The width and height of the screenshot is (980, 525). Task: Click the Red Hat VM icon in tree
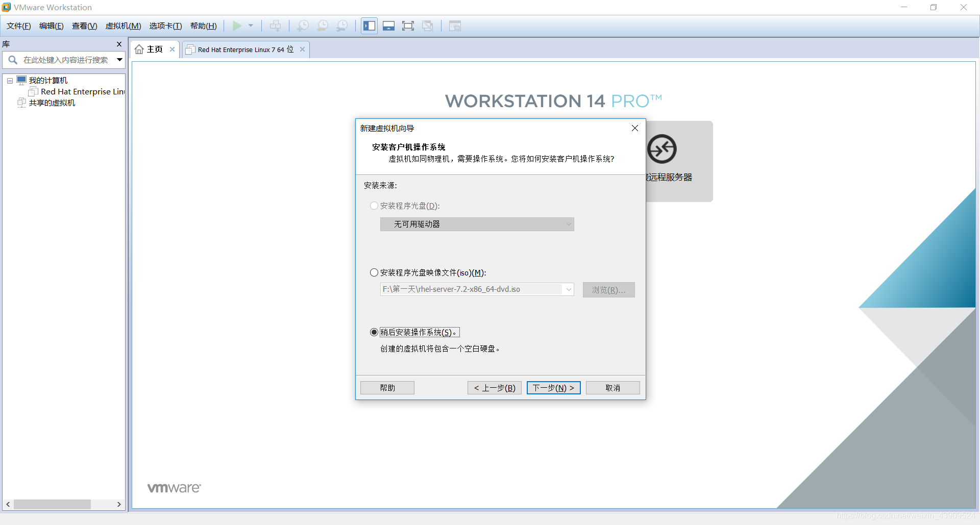pos(33,91)
